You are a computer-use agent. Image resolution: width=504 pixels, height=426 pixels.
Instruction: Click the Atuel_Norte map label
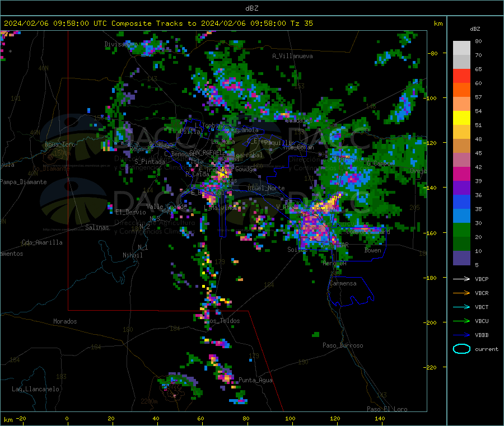(x=266, y=188)
